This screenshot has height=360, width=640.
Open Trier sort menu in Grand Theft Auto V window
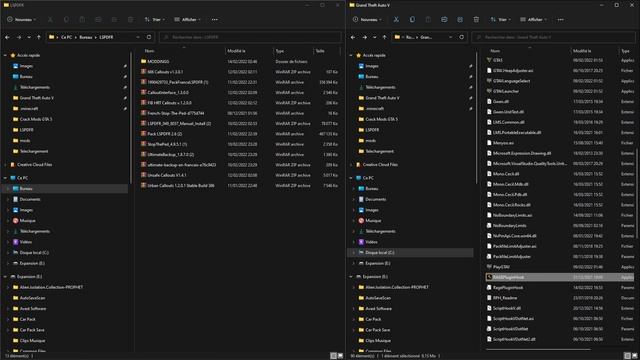pyautogui.click(x=500, y=20)
